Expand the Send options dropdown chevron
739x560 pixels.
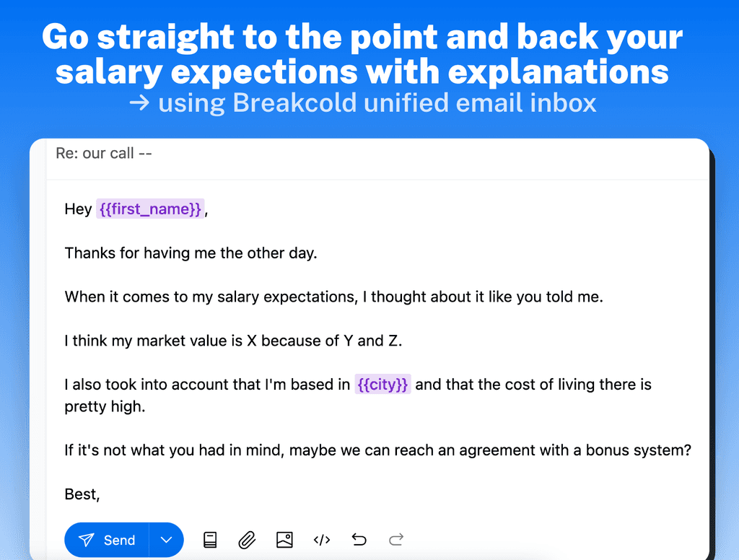click(x=167, y=539)
